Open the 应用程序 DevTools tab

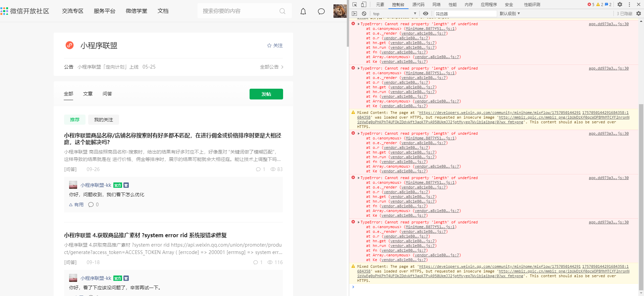click(489, 4)
